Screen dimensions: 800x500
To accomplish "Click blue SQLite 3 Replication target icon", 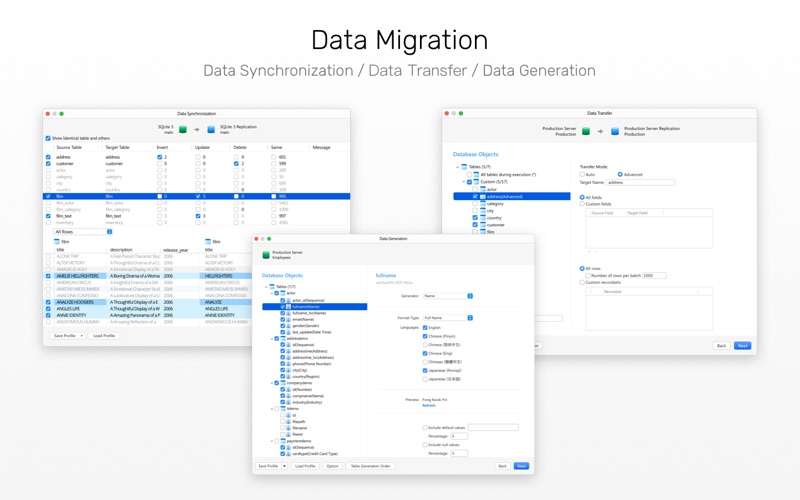I will point(211,130).
